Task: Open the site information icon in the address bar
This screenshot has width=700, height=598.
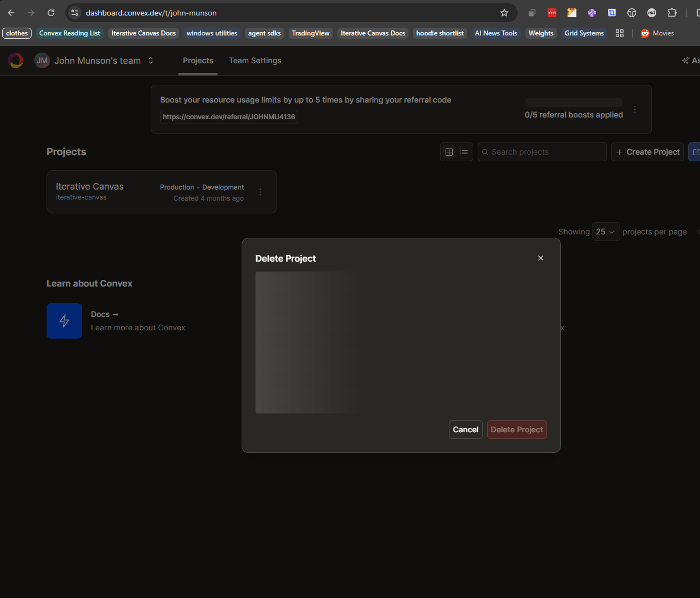Action: (x=75, y=13)
